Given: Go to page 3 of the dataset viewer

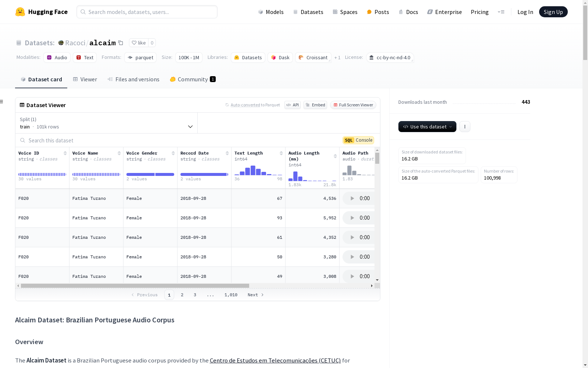Looking at the screenshot, I should pos(195,295).
